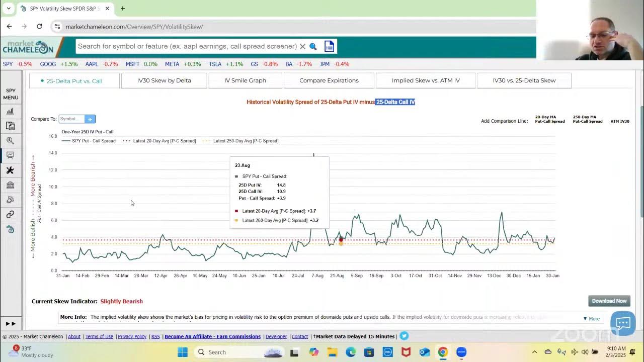Open File Explorer from the taskbar
Viewport: 644px width, 362px height.
tap(332, 352)
